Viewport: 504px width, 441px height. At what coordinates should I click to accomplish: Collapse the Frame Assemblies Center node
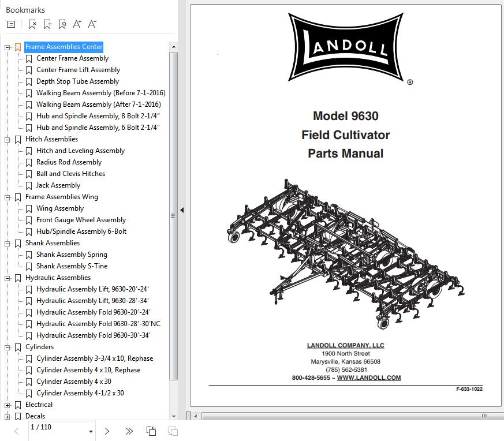tap(7, 47)
